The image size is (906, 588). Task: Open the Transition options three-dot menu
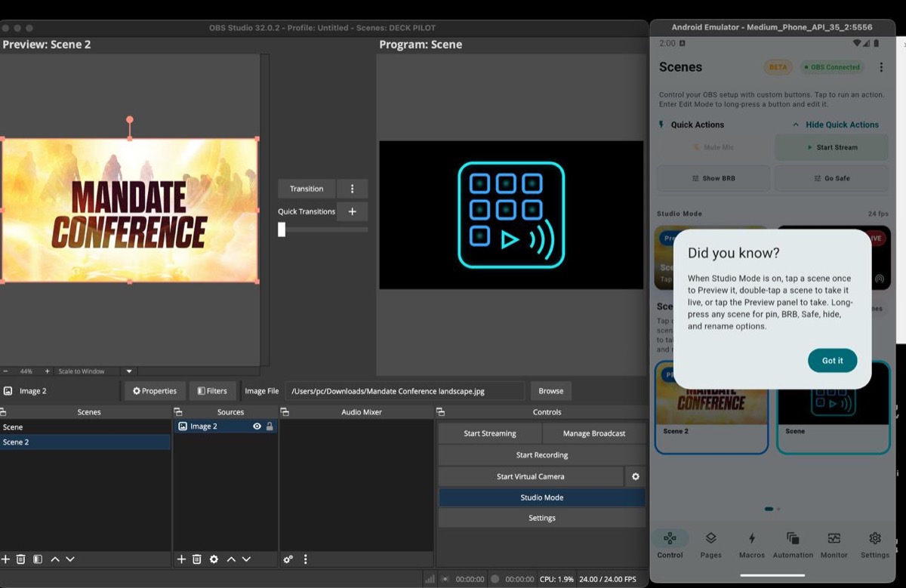point(353,188)
